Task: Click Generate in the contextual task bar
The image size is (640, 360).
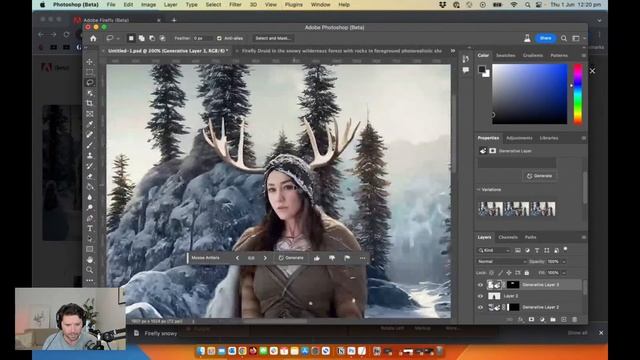Action: [x=291, y=258]
